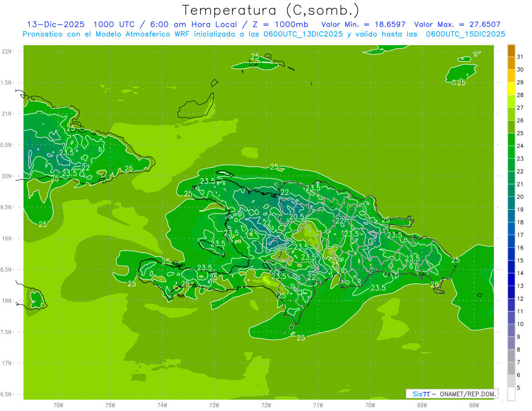Click the Valor Min. = 18.6597 text
The width and height of the screenshot is (532, 411).
click(363, 24)
